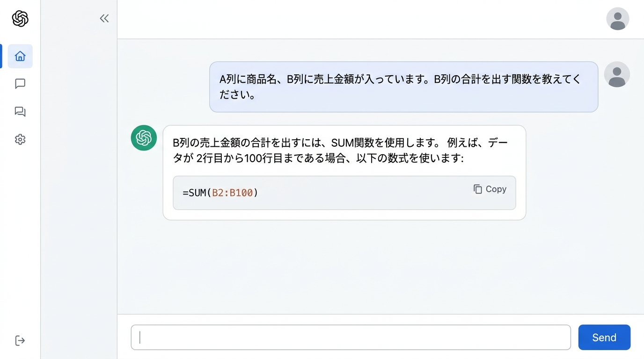Click the B2:B100 range in the formula

click(x=232, y=193)
